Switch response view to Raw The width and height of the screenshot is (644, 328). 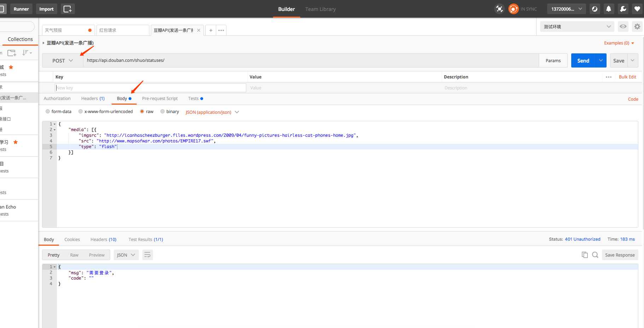pyautogui.click(x=74, y=255)
